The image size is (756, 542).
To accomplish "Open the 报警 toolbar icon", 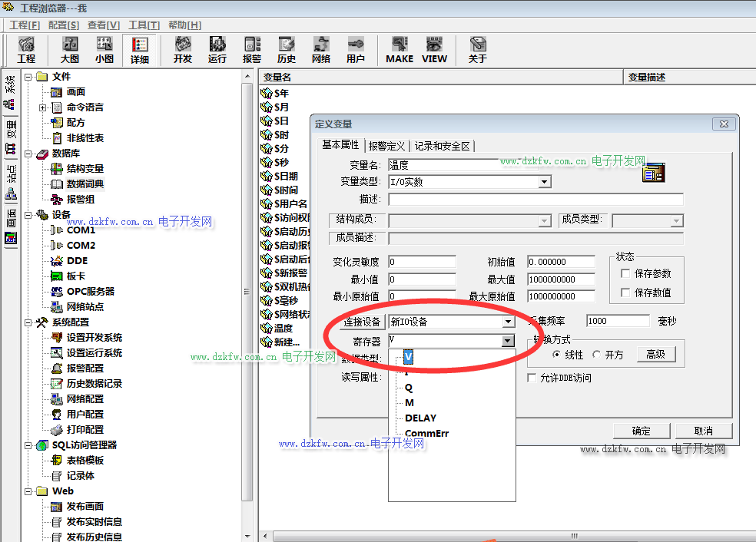I will [252, 50].
